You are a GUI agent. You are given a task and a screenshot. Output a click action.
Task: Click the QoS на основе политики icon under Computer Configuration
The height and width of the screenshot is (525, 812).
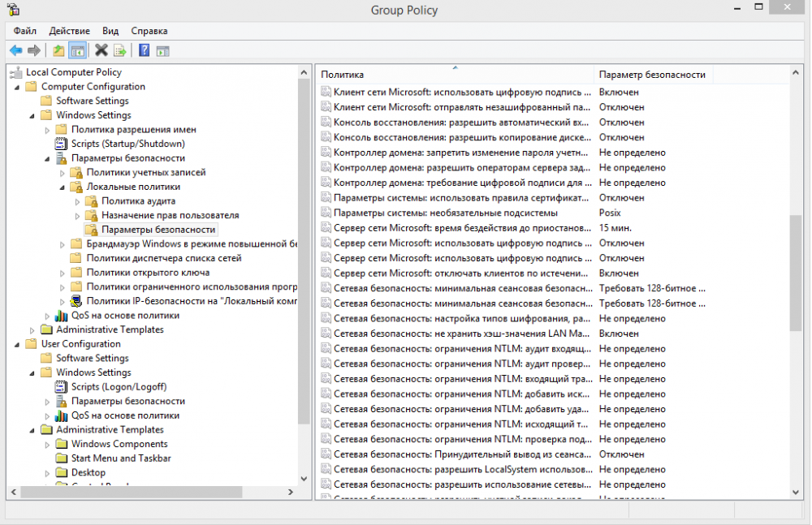coord(61,316)
